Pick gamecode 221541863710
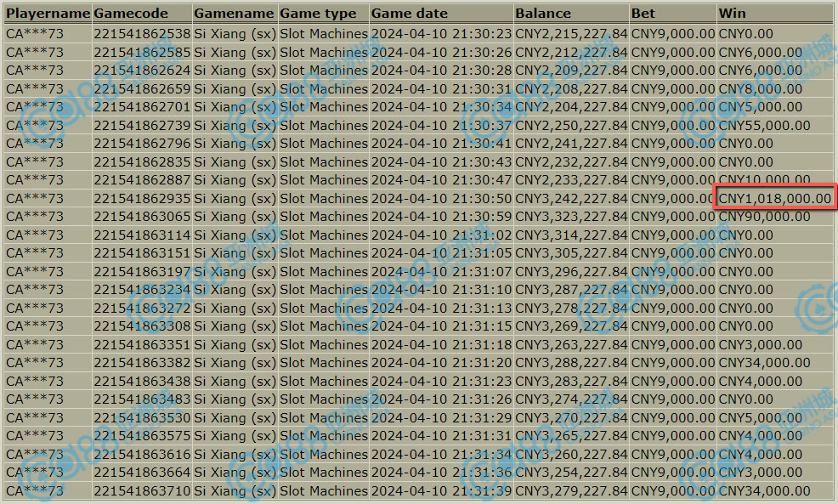 coord(142,491)
